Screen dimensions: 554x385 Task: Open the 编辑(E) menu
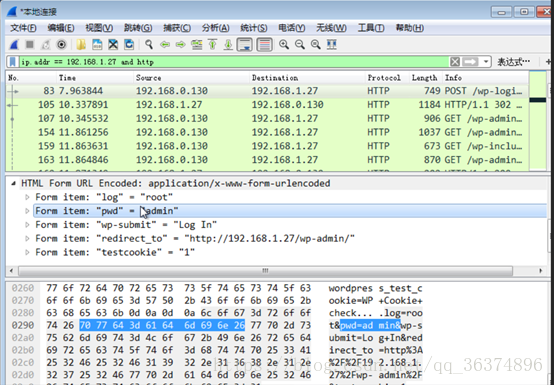(x=61, y=28)
